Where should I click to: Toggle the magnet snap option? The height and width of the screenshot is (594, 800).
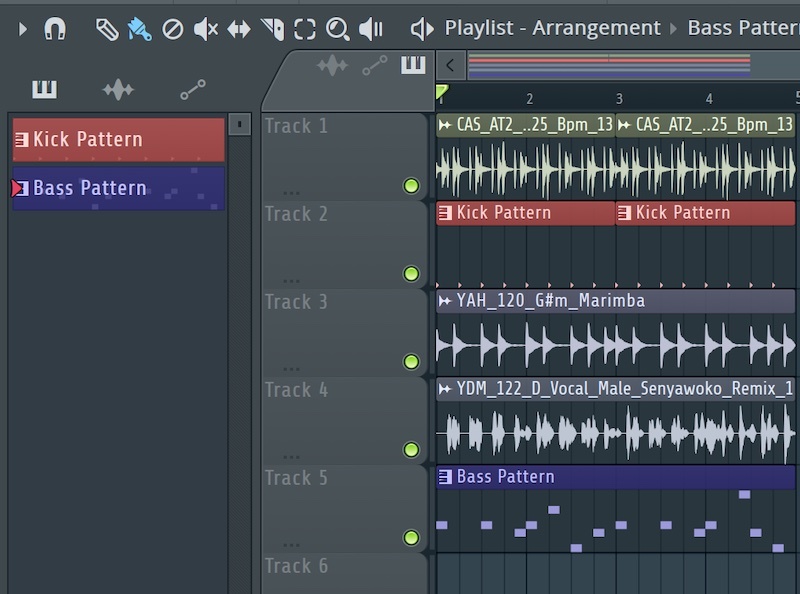(55, 29)
